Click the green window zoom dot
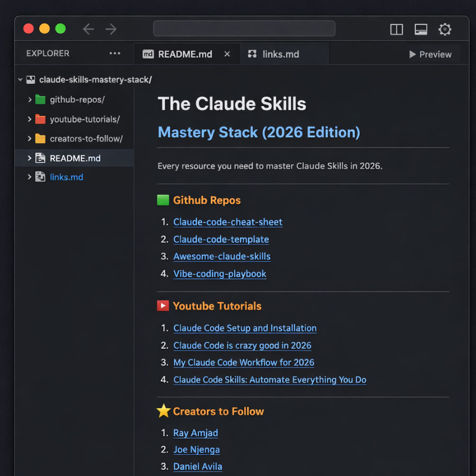This screenshot has height=476, width=476. point(60,29)
